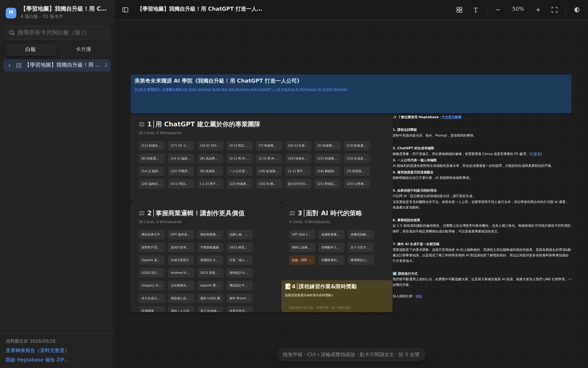
Task: Open card [17] 24 小...
Action: click(x=181, y=146)
